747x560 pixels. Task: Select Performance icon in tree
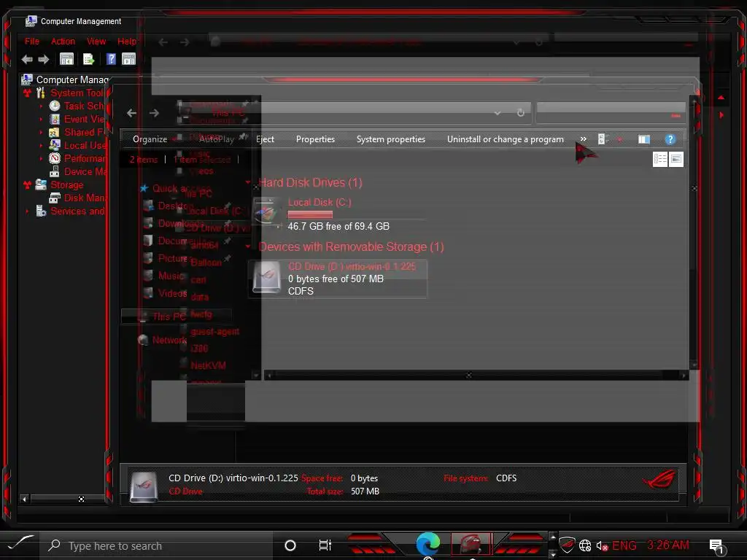55,158
